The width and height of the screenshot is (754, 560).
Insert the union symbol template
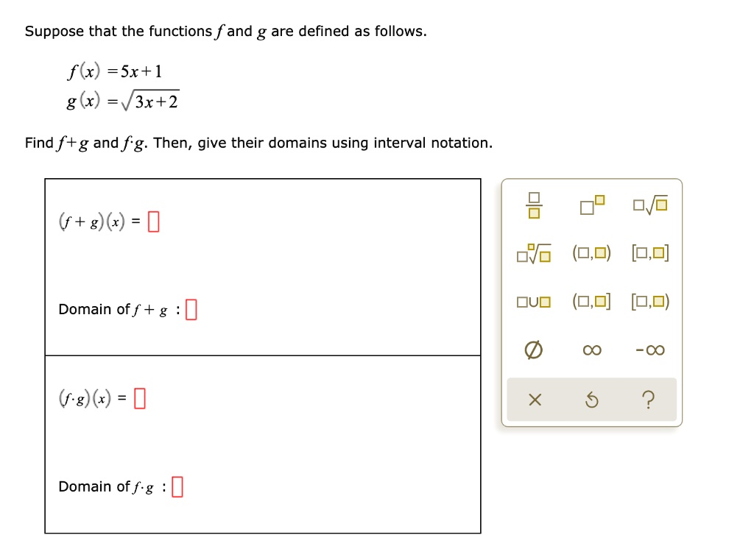click(535, 302)
